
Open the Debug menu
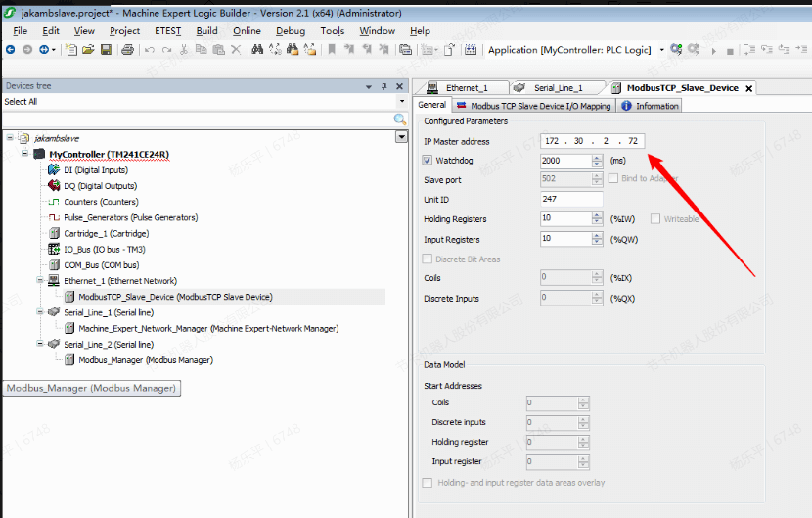click(291, 30)
